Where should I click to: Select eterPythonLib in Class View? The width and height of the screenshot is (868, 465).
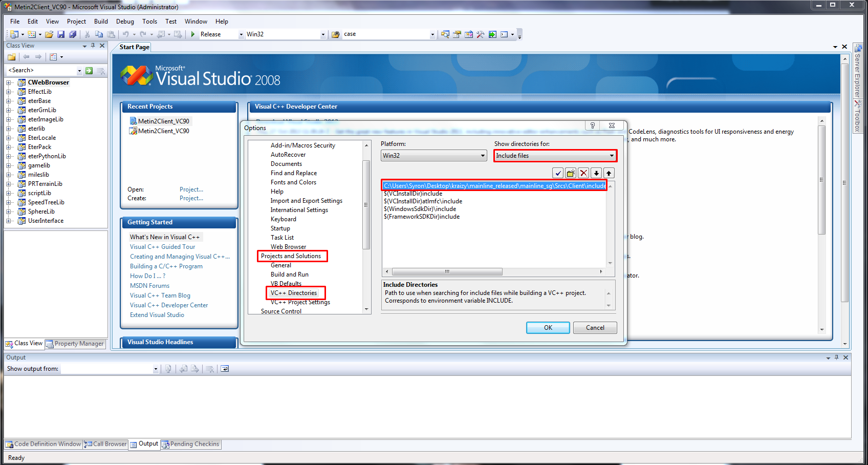47,156
